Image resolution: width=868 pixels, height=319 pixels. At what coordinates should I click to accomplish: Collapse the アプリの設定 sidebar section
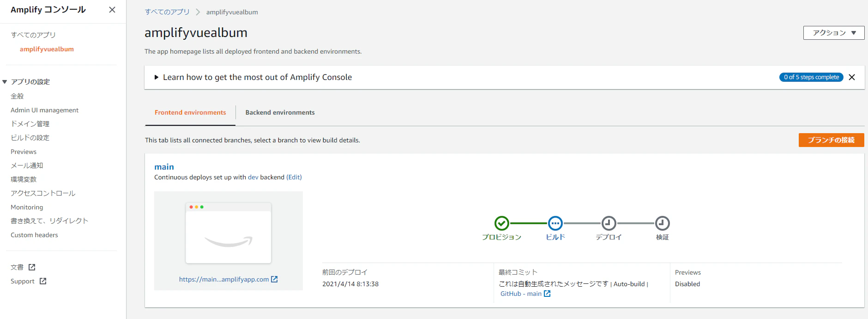point(5,82)
